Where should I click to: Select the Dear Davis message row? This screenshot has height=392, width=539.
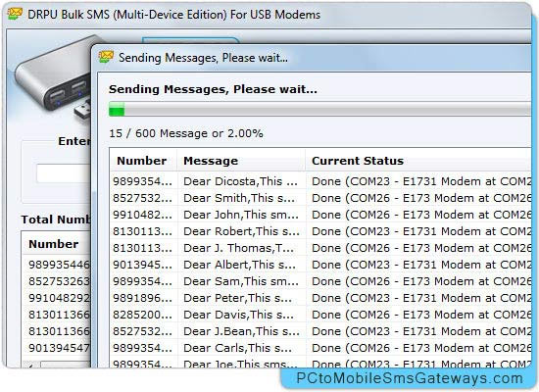[x=320, y=315]
